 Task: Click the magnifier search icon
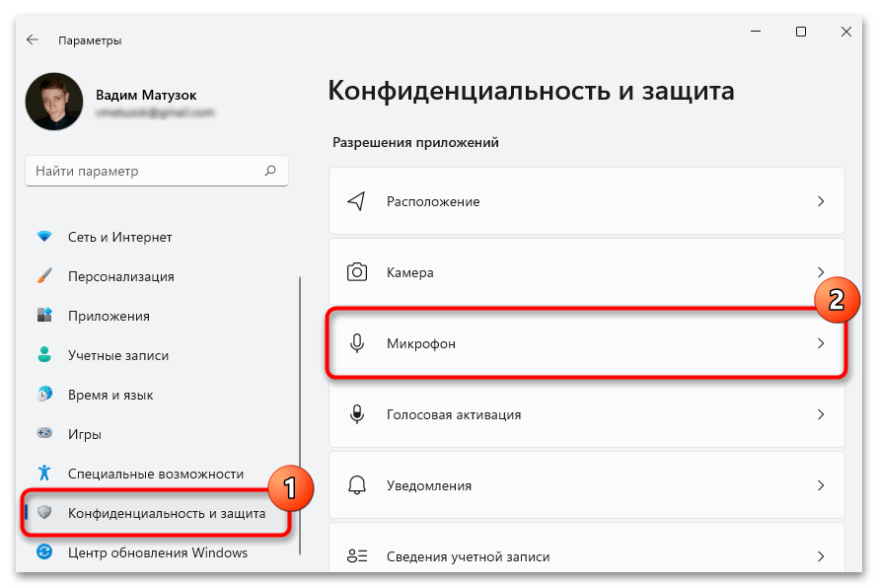click(270, 171)
